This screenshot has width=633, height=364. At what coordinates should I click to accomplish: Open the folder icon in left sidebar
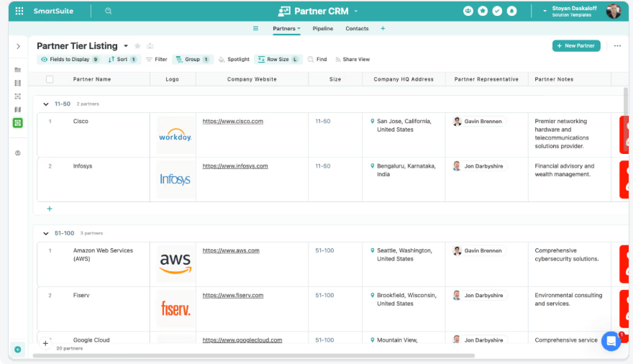tap(18, 70)
